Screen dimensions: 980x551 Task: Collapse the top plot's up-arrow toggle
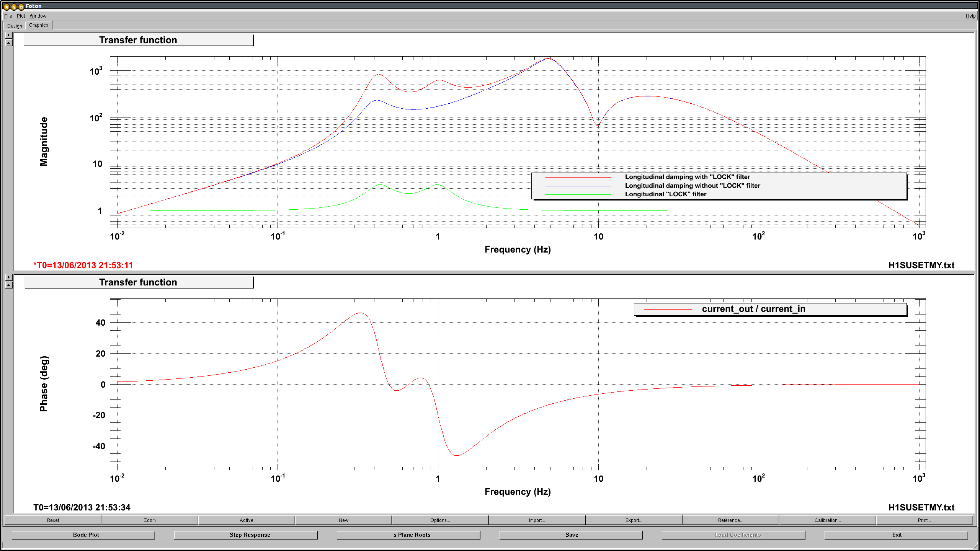(x=9, y=43)
